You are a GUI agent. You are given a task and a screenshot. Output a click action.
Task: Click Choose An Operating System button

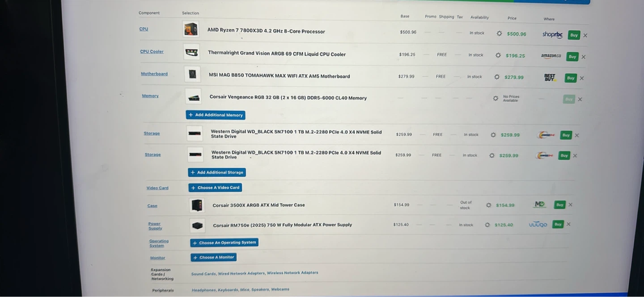coord(224,243)
